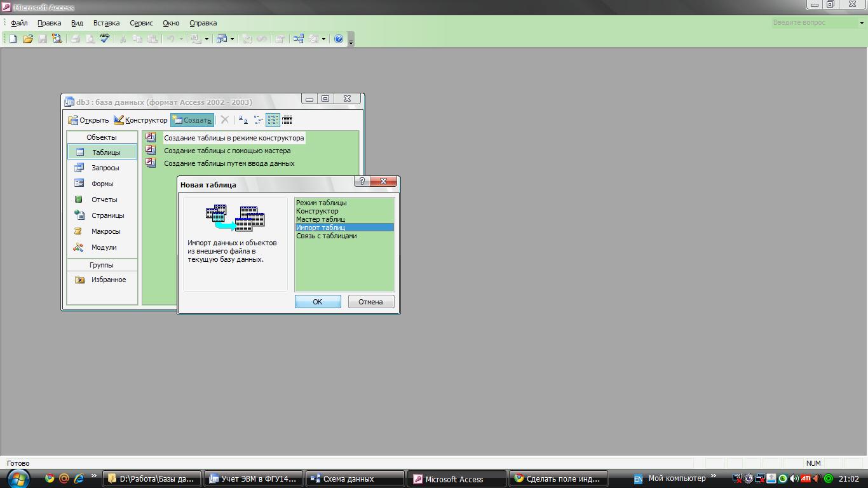The height and width of the screenshot is (488, 868).
Task: Expand the 'Мой компьютер' toolbar chevron
Action: point(713,476)
